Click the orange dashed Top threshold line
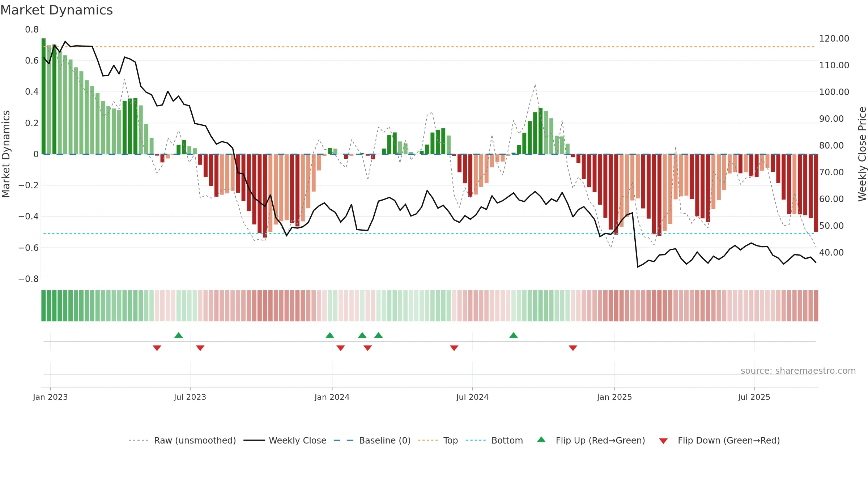The image size is (868, 488). (x=429, y=47)
